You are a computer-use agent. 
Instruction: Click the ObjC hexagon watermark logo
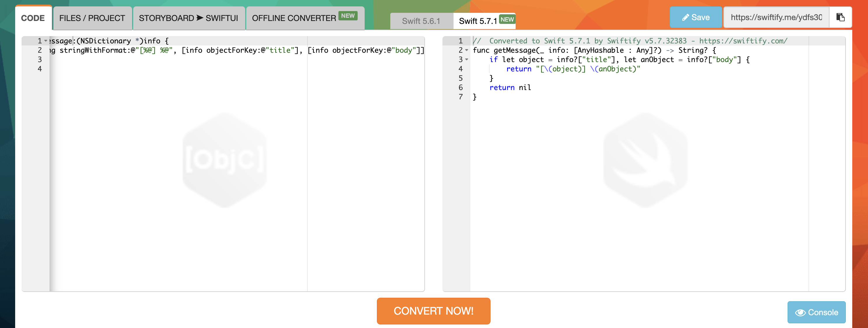click(x=225, y=160)
